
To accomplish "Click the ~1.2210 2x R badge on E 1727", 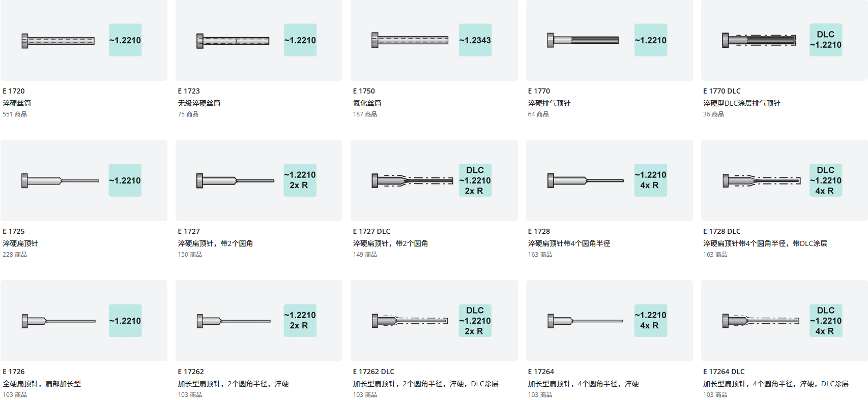I will [300, 180].
